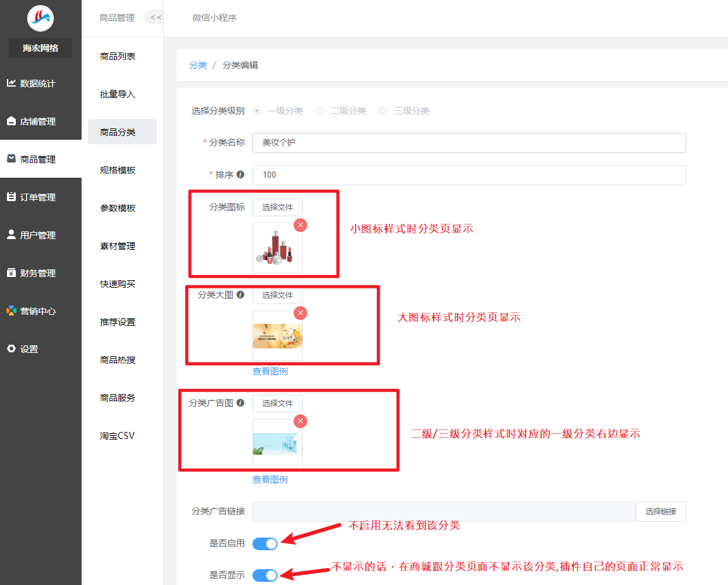Open 营销中心 colorful icon in sidebar
The height and width of the screenshot is (585, 728).
pyautogui.click(x=11, y=311)
